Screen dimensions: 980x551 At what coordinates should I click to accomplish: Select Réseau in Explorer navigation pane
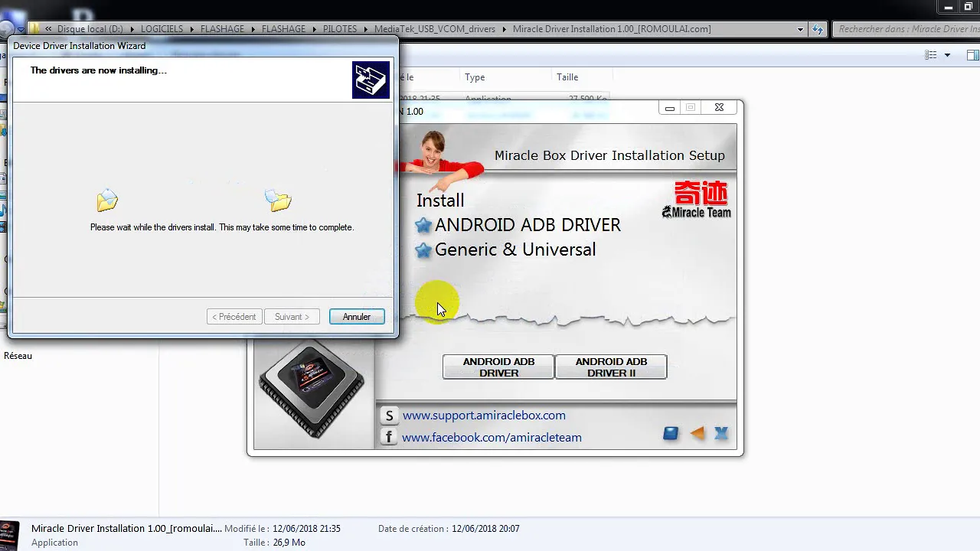click(18, 356)
